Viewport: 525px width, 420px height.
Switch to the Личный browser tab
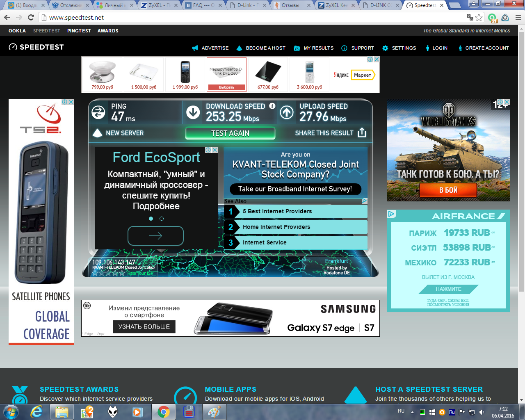115,5
